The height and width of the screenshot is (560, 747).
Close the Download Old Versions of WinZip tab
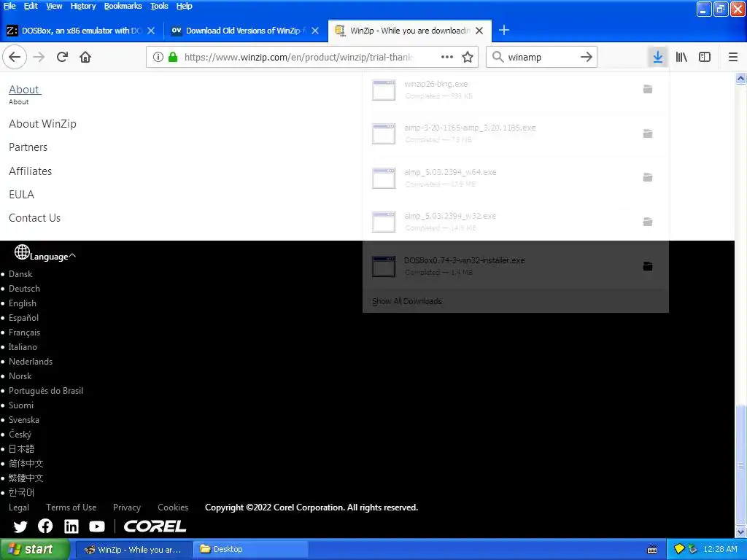pos(315,31)
